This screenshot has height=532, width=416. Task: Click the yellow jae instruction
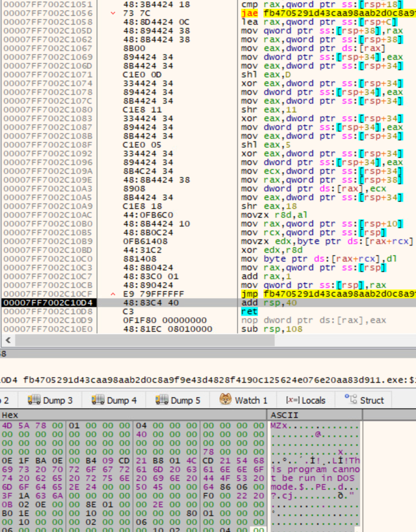pyautogui.click(x=328, y=13)
